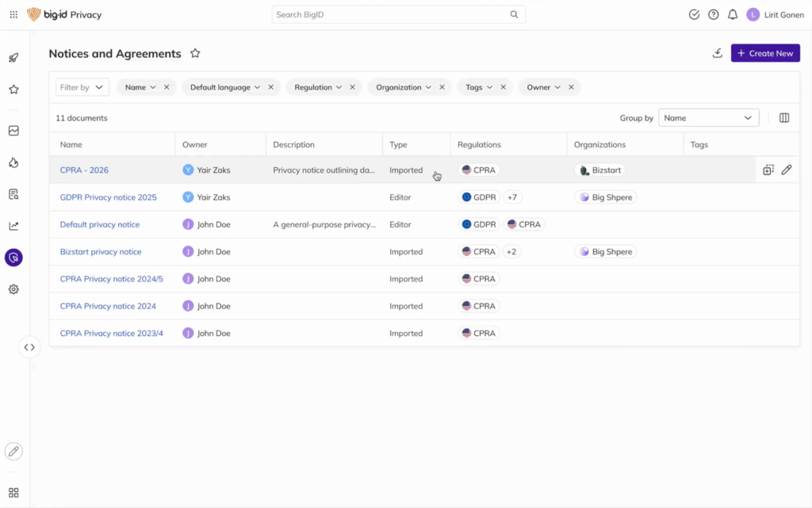Select the rocket icon in sidebar
This screenshot has width=812, height=508.
tap(13, 58)
